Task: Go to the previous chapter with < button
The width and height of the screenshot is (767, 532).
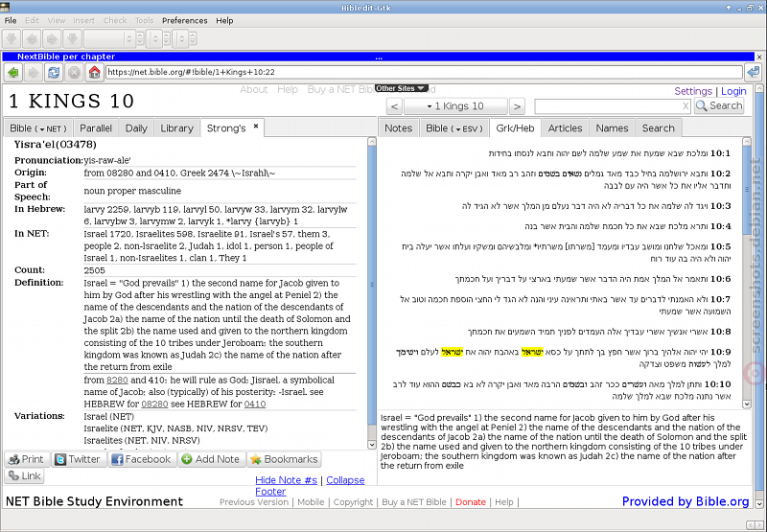Action: (394, 106)
